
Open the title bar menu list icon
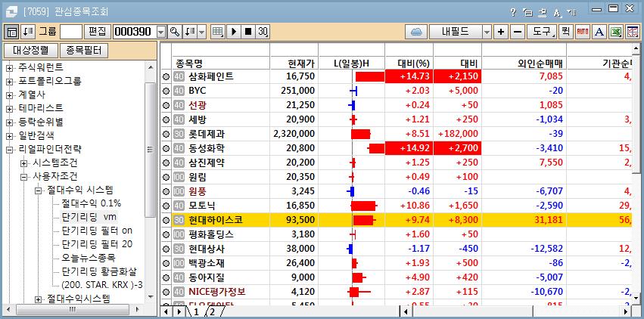(x=571, y=13)
